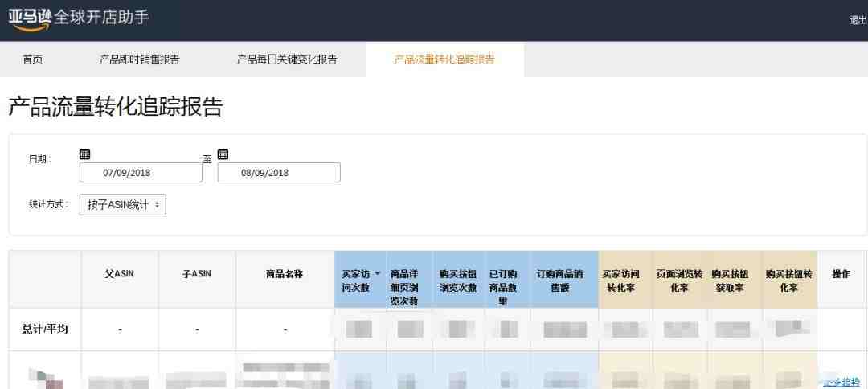Open the end date calendar icon

(223, 154)
